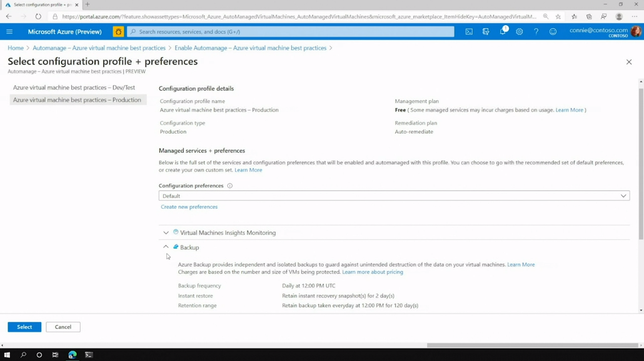Open the Configuration preferences Default dropdown
Viewport: 644px width, 361px height.
(394, 196)
